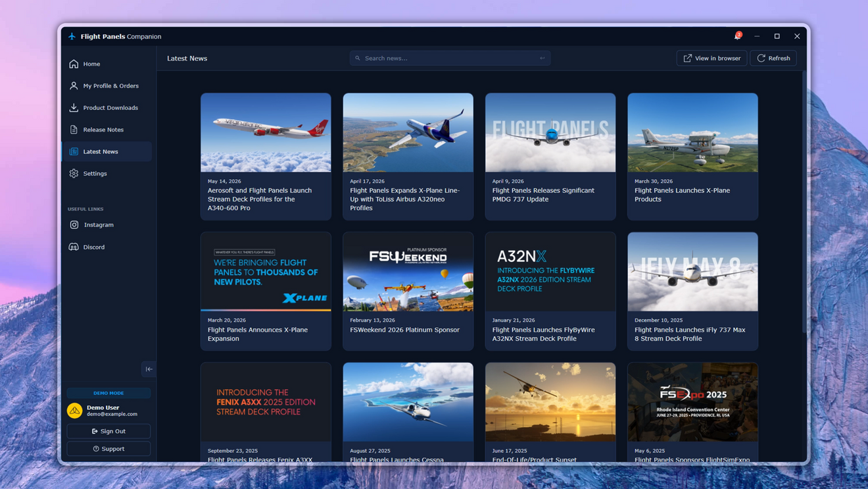Click the enter arrow icon in search field

542,58
